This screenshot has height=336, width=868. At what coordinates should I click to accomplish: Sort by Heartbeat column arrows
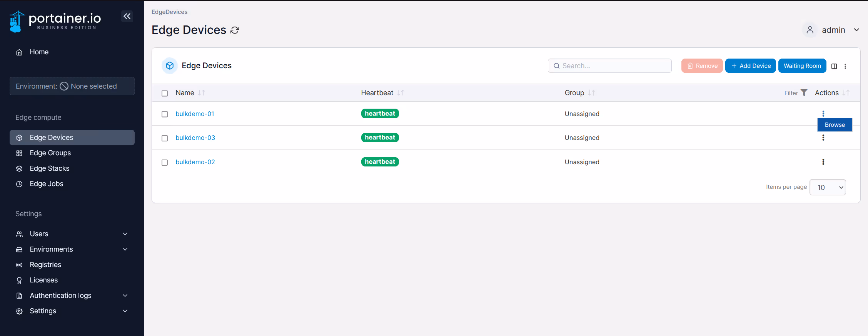(401, 93)
